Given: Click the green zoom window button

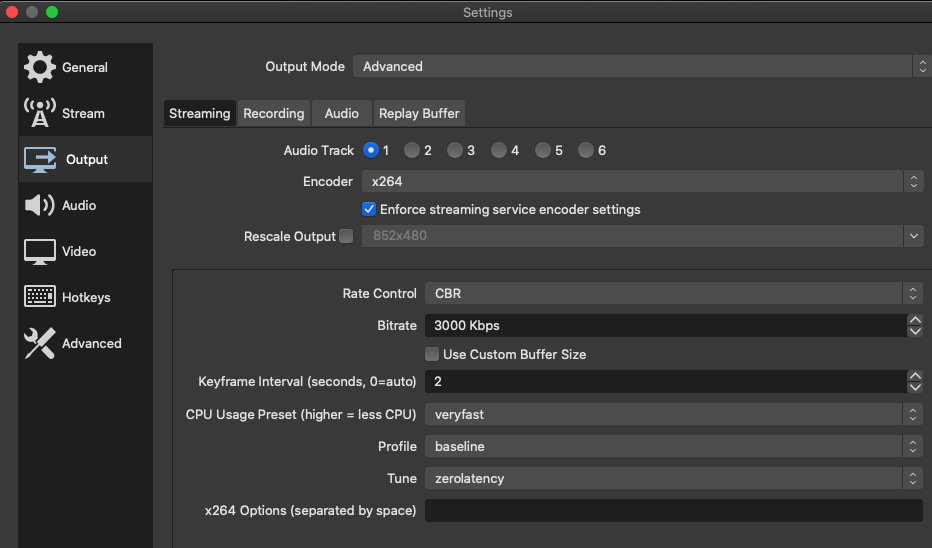Looking at the screenshot, I should [x=52, y=12].
